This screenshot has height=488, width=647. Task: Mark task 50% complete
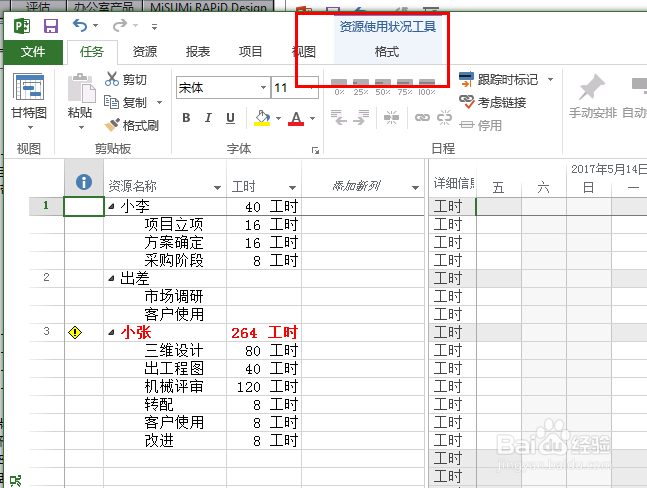(383, 87)
